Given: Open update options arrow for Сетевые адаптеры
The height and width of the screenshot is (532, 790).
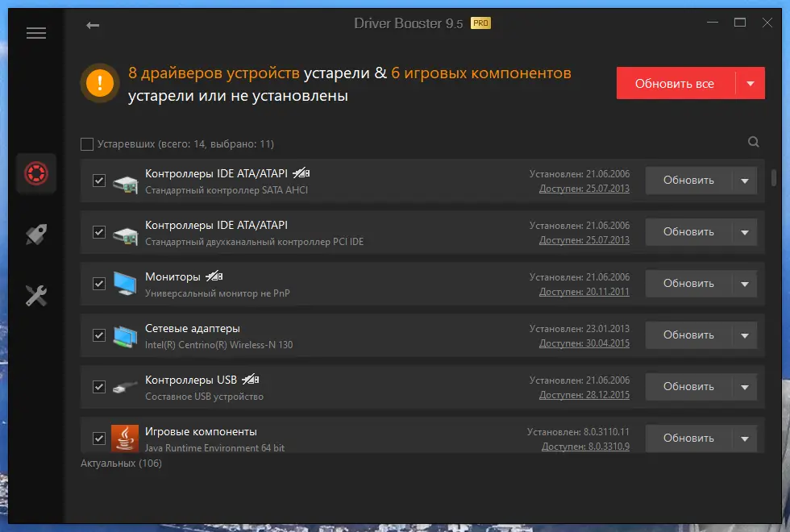Looking at the screenshot, I should click(745, 335).
